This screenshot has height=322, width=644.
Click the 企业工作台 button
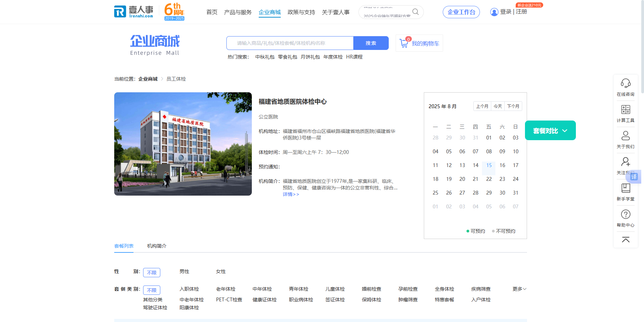click(x=461, y=12)
